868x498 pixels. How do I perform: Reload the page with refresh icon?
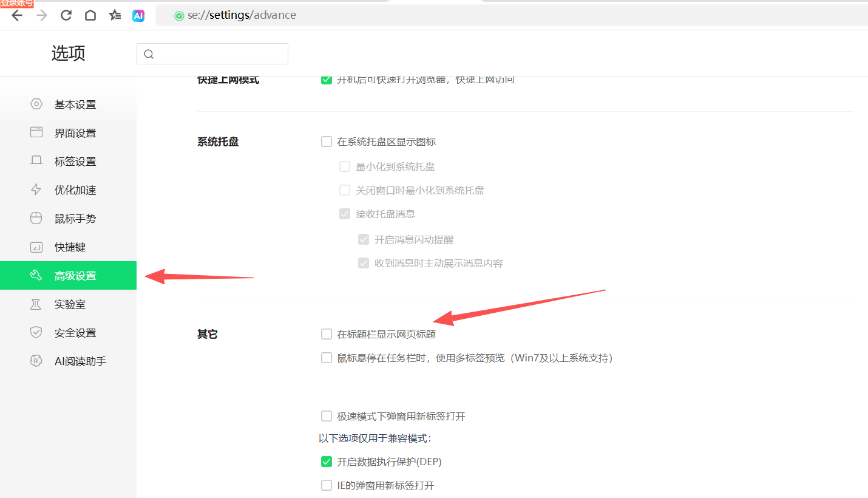click(x=66, y=15)
